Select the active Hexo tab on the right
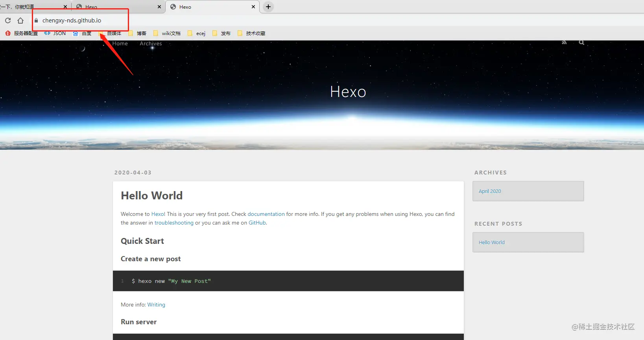Viewport: 644px width, 340px height. pos(212,7)
